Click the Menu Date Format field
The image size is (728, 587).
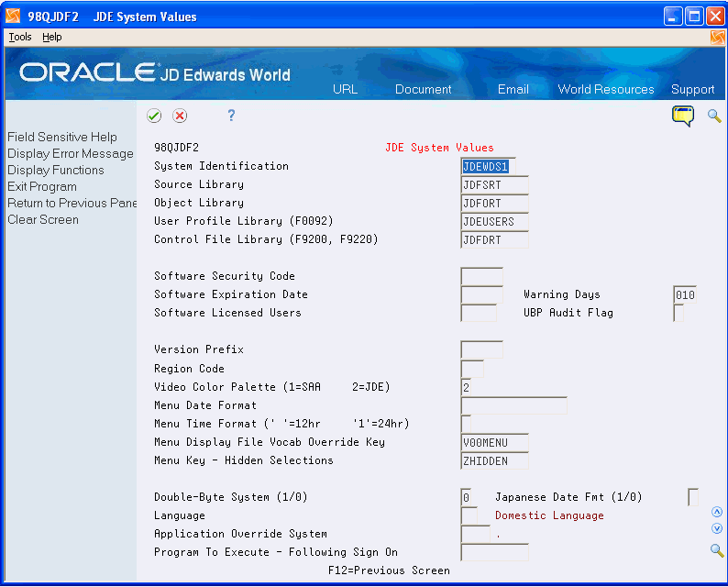[x=513, y=405]
